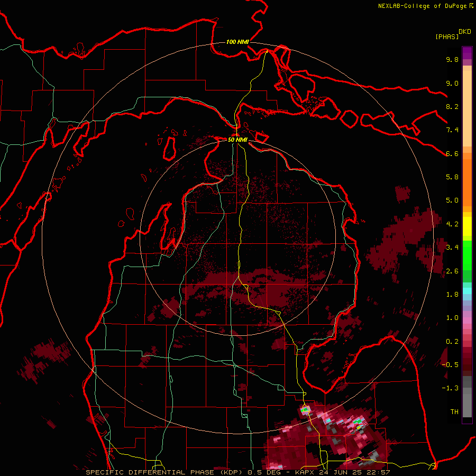Click the 9.0 legend value
Image resolution: width=476 pixels, height=476 pixels.
(452, 83)
